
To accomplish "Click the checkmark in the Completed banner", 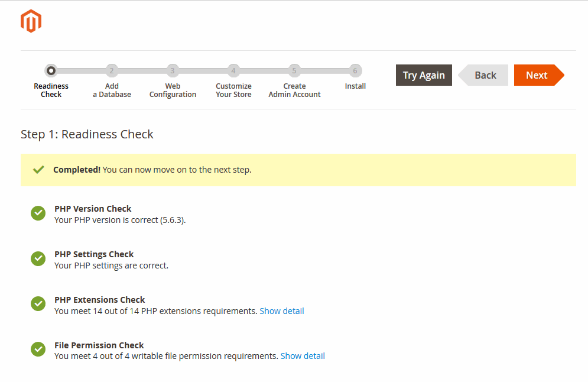I will pyautogui.click(x=39, y=170).
